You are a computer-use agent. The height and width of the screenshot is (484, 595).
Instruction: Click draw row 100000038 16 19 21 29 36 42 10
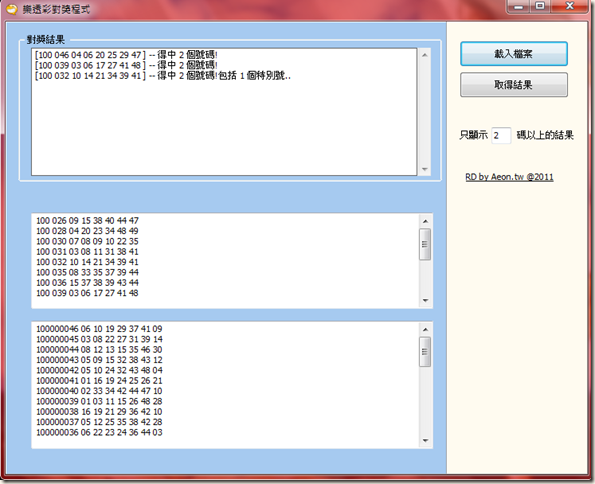(x=99, y=411)
